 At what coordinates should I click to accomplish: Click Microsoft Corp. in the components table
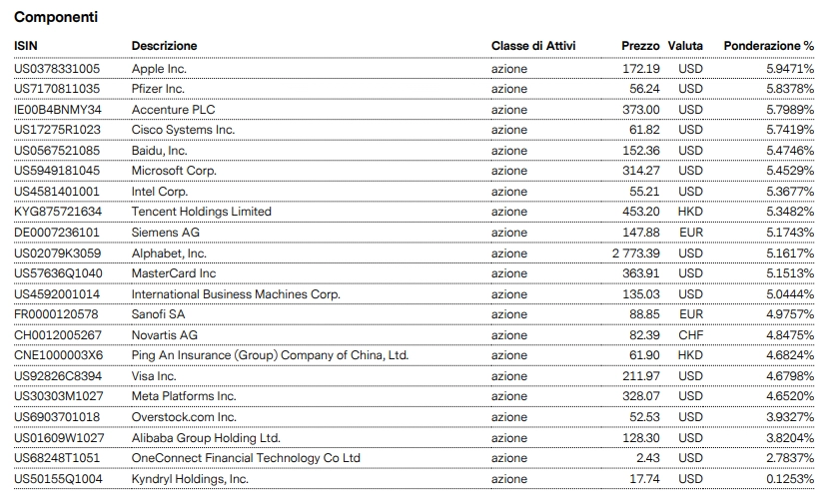pos(174,171)
